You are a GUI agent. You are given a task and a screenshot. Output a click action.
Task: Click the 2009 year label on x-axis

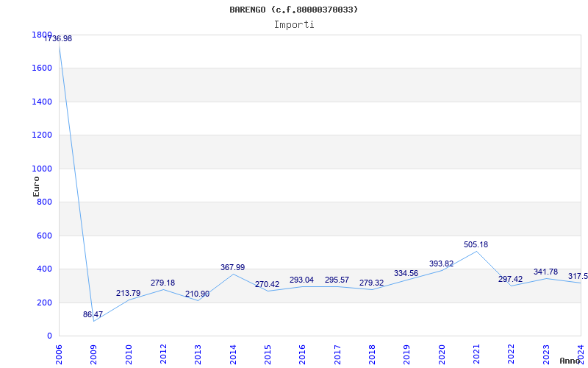pyautogui.click(x=94, y=355)
